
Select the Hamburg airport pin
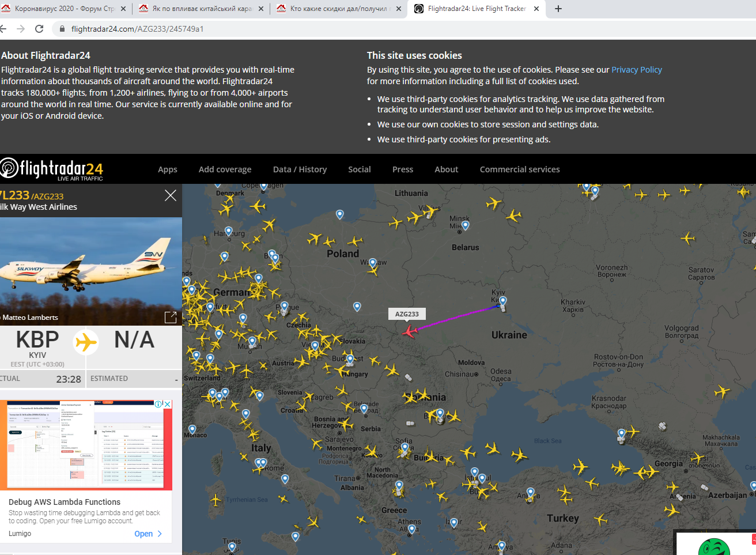point(229,232)
